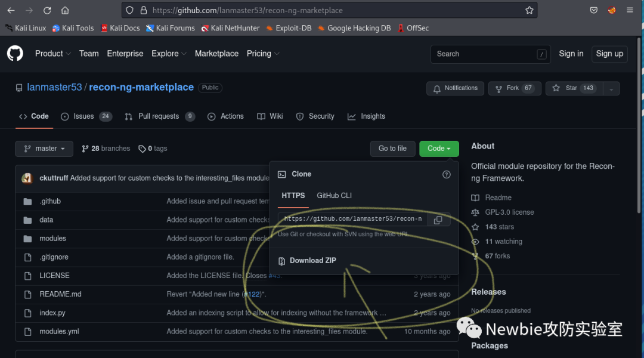Switch to the Pull requests tab
The width and height of the screenshot is (644, 358).
[160, 116]
